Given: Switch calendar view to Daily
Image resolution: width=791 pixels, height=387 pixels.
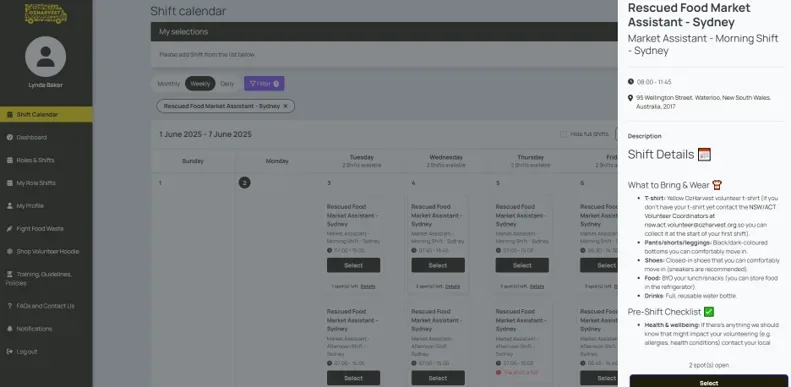Looking at the screenshot, I should pos(227,84).
